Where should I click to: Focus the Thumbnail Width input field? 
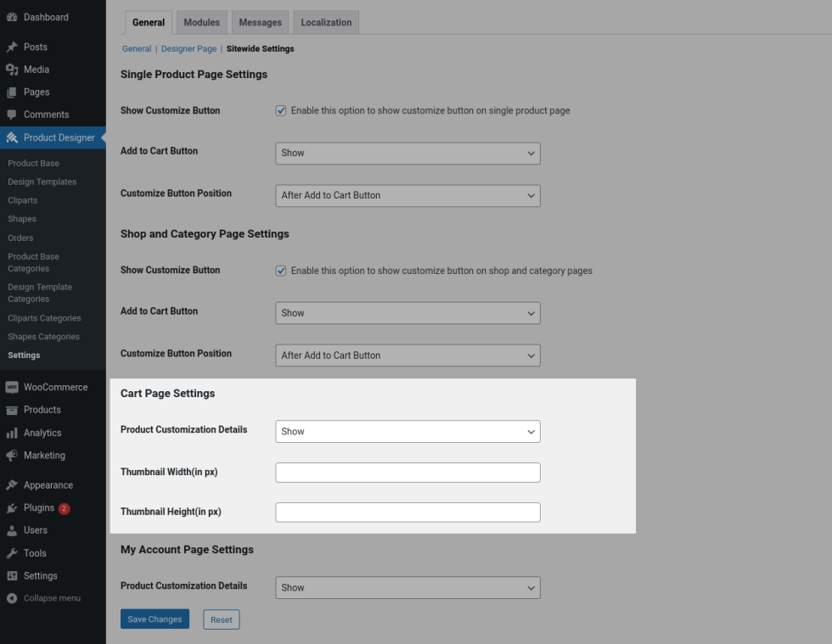[x=408, y=473]
